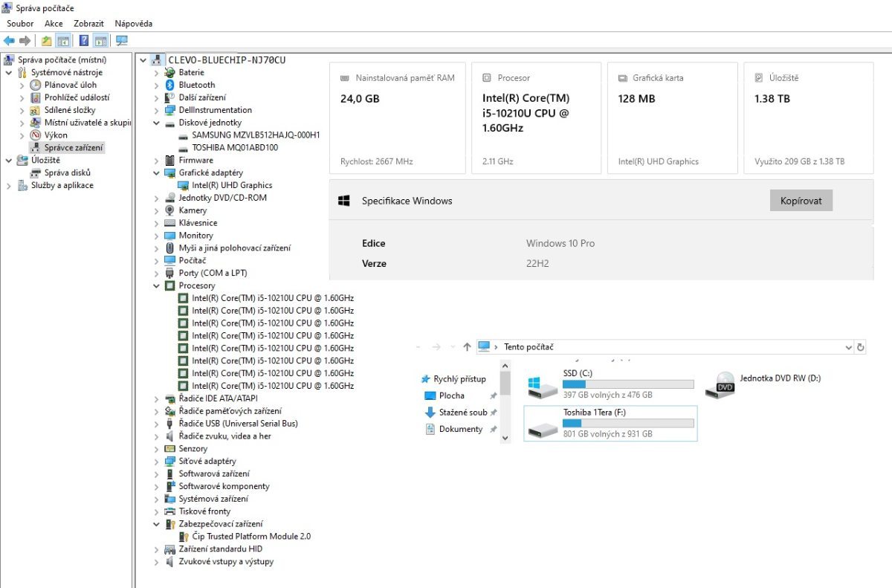Click the Windows SSD (C:) drive icon
Screen dimensions: 892x588
pos(543,386)
